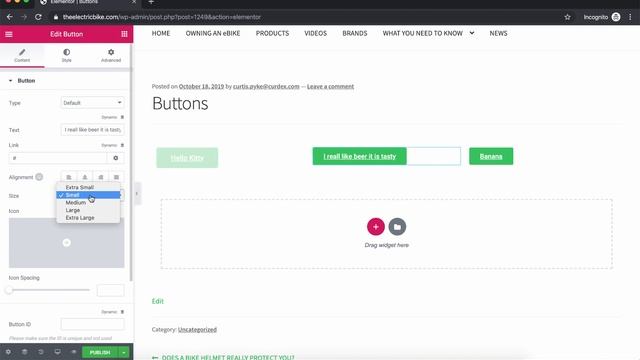This screenshot has width=640, height=360.
Task: Set button alignment to justified
Action: pyautogui.click(x=116, y=177)
